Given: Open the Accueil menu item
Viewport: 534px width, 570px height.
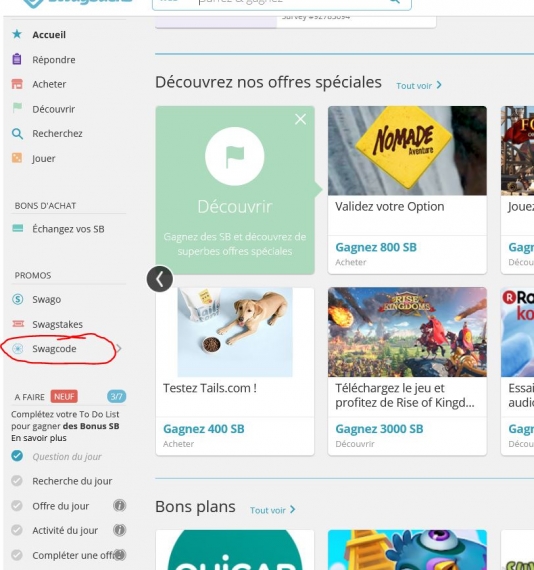Looking at the screenshot, I should [49, 35].
